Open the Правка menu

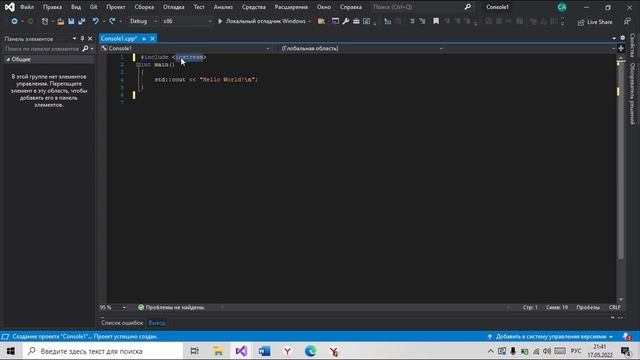pyautogui.click(x=53, y=7)
